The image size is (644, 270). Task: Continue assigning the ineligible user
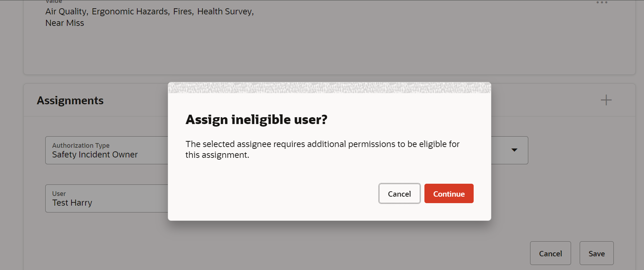[x=448, y=193]
